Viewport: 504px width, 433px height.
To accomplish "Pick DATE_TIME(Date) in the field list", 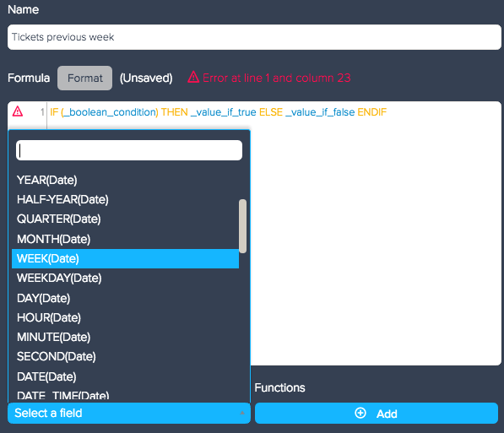I will (125, 395).
